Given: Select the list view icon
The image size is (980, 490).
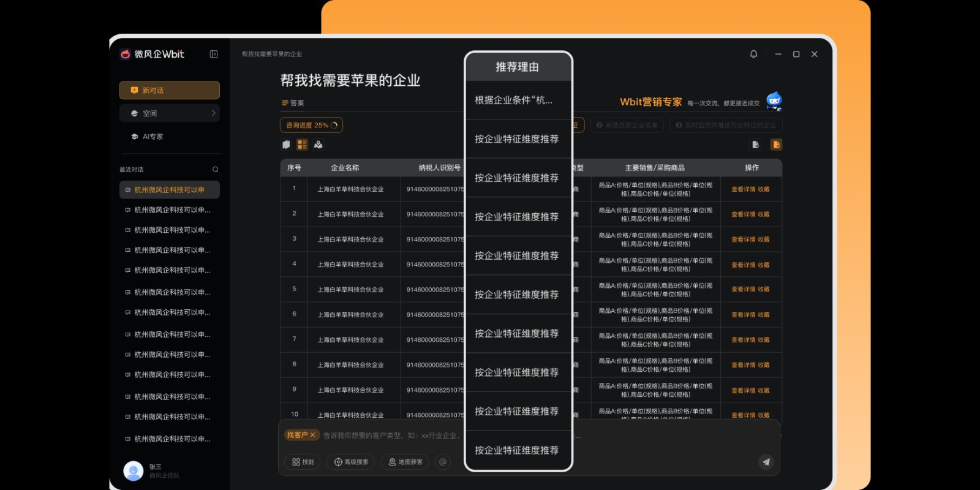Looking at the screenshot, I should pos(302,145).
